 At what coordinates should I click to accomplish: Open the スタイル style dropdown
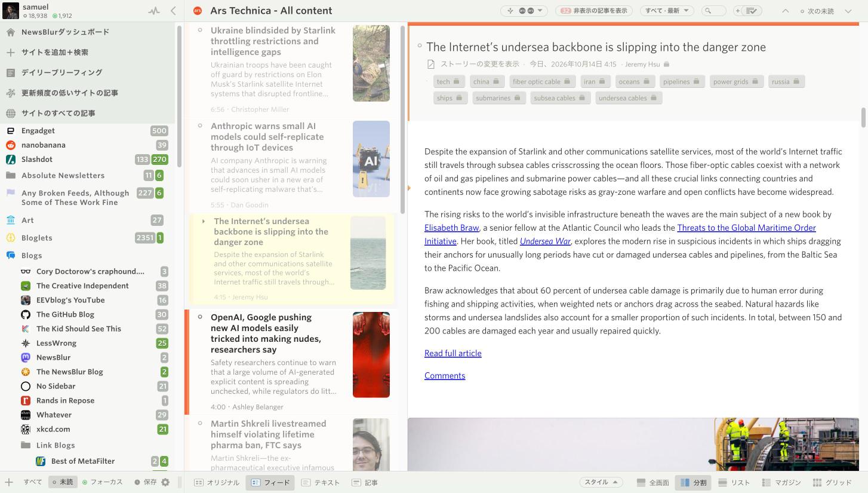[x=601, y=482]
